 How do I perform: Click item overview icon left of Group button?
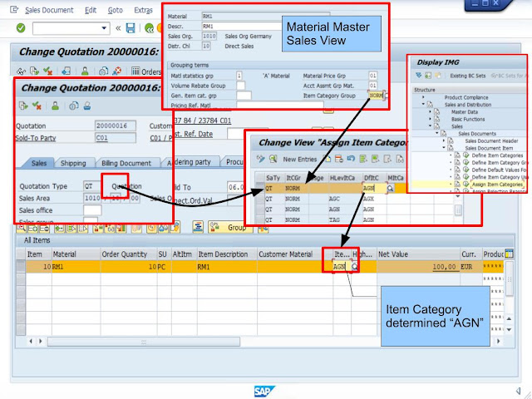198,227
